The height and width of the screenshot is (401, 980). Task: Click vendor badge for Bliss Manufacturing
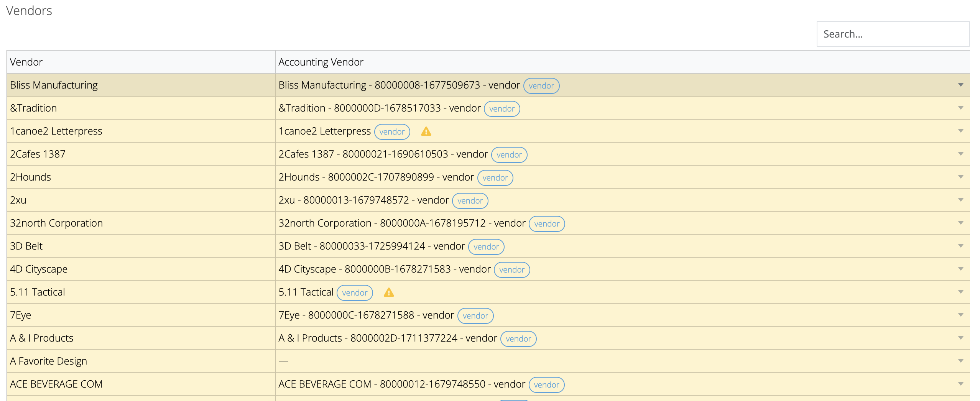(541, 85)
